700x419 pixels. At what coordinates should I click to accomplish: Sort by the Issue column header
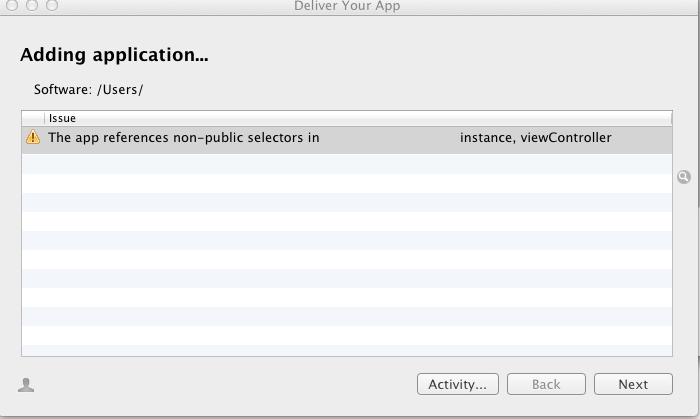click(358, 118)
